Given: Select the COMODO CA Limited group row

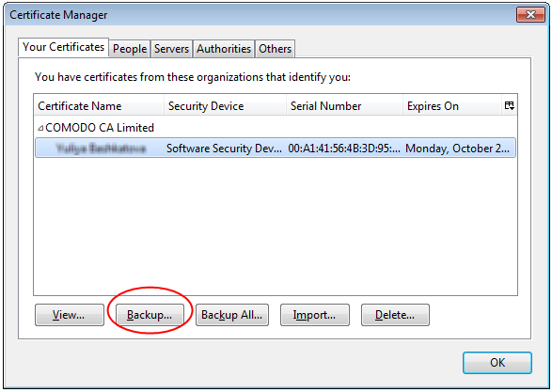Looking at the screenshot, I should point(276,128).
